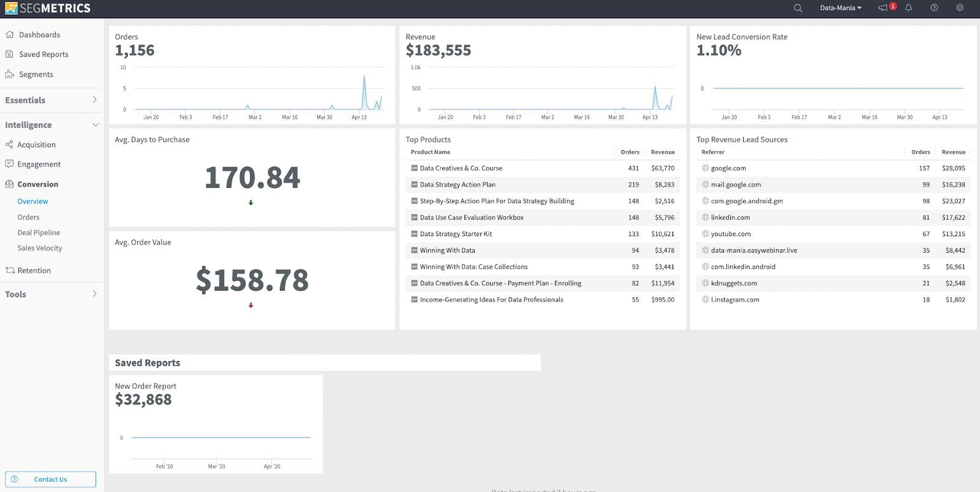Click Data Creatives & Co. Course row
Screen dimensions: 980x492
(542, 168)
